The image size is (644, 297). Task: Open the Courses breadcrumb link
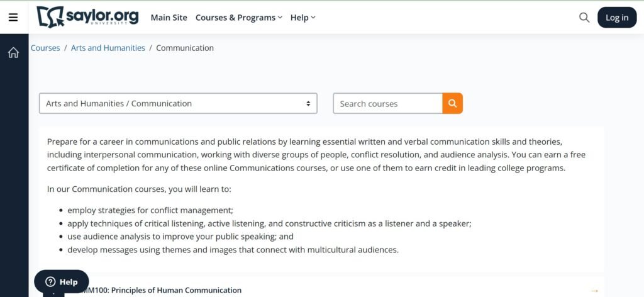tap(45, 48)
